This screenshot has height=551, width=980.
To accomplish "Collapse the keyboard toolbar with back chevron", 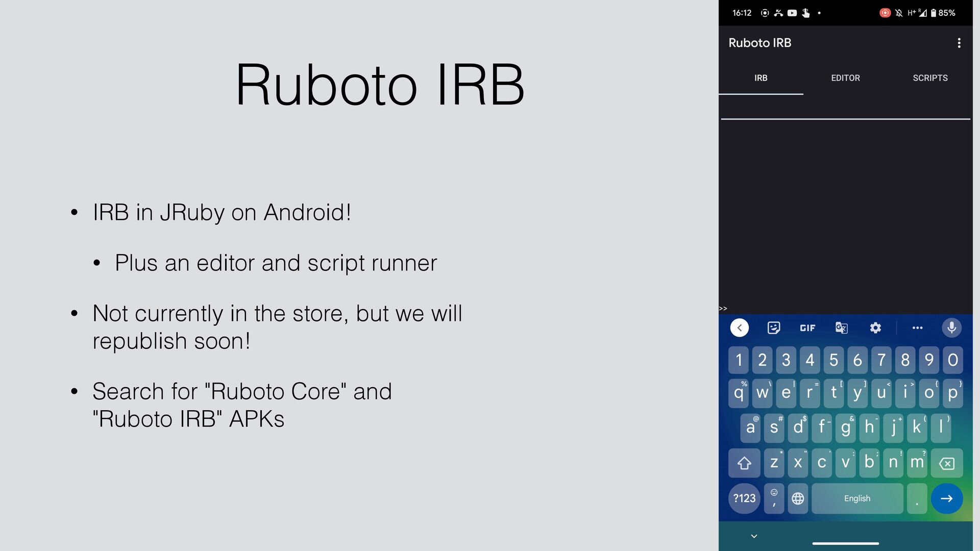I will tap(740, 328).
